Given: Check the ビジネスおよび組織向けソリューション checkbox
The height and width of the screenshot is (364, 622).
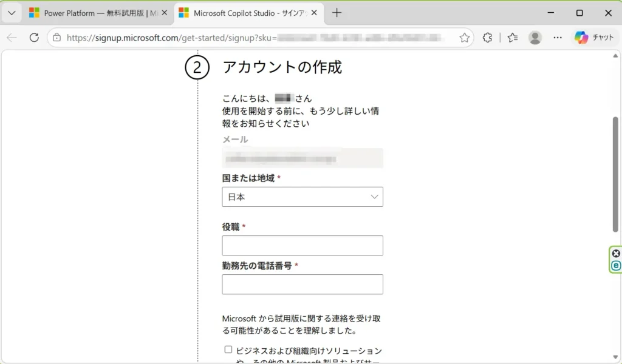Looking at the screenshot, I should [x=228, y=349].
